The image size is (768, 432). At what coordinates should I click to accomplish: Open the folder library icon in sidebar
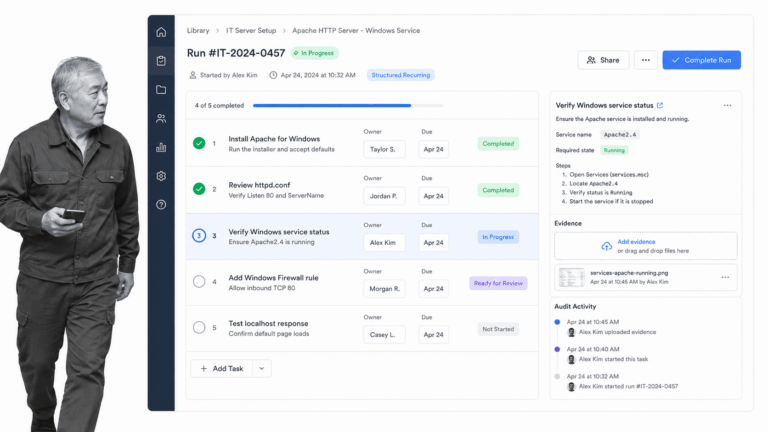pyautogui.click(x=161, y=90)
